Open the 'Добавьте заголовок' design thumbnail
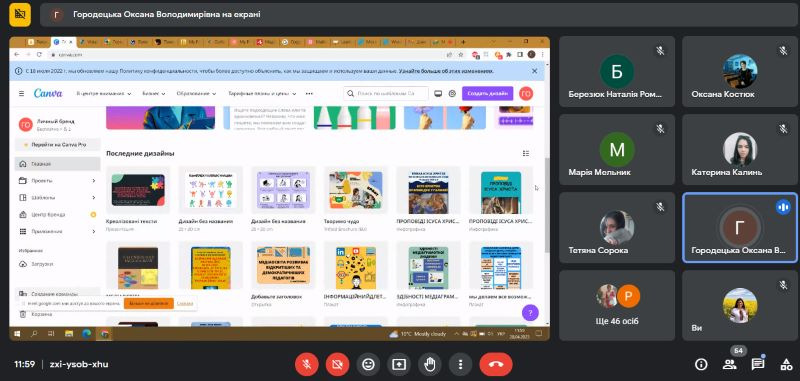The image size is (800, 381). click(283, 265)
